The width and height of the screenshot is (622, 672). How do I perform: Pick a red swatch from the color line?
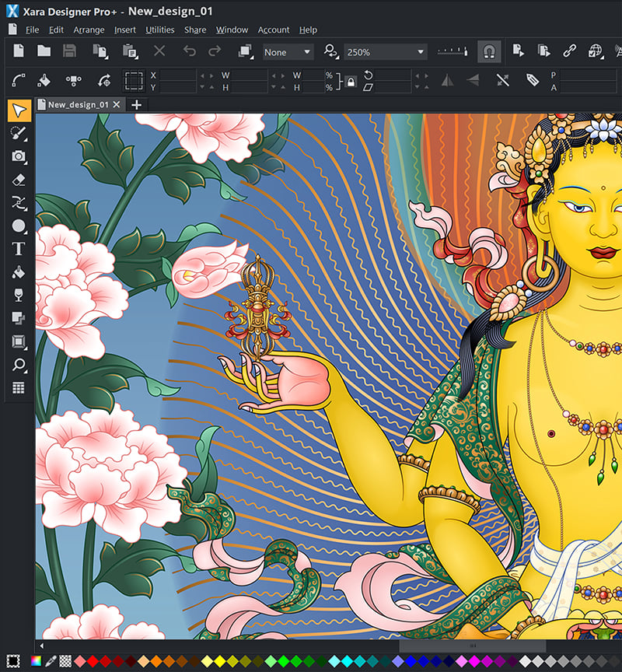tap(93, 661)
